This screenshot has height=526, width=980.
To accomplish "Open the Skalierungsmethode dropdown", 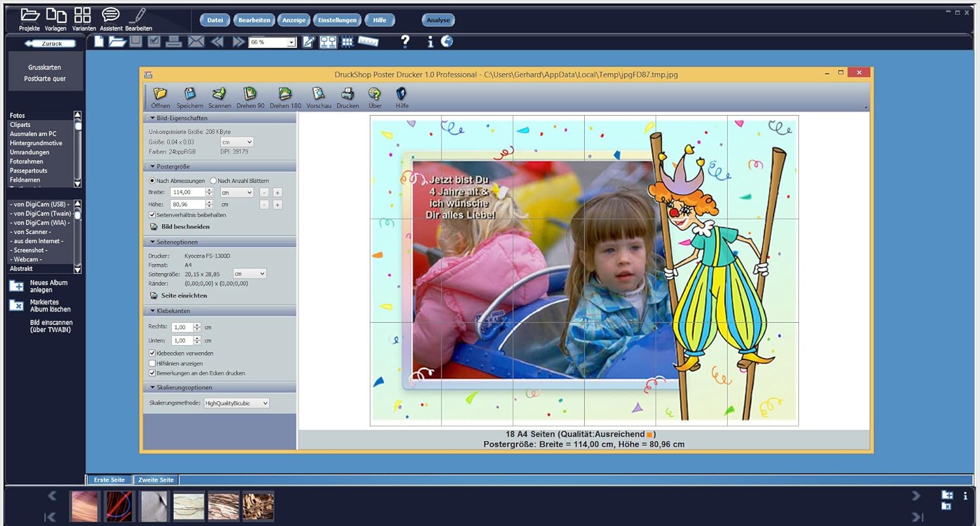I will click(237, 404).
